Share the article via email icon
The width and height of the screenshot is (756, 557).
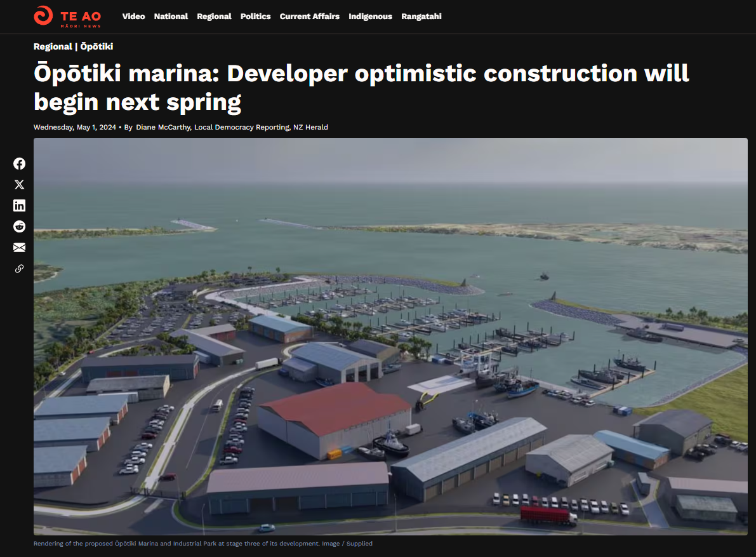click(20, 247)
